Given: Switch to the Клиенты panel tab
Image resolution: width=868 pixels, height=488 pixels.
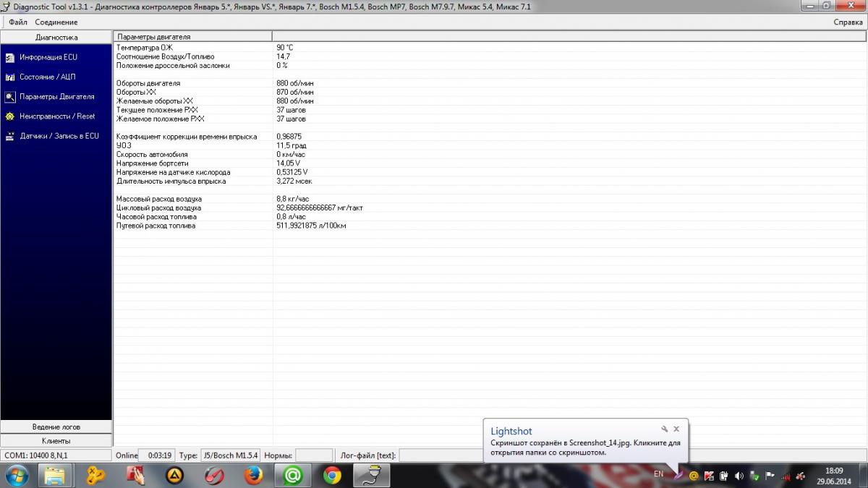Looking at the screenshot, I should coord(56,441).
